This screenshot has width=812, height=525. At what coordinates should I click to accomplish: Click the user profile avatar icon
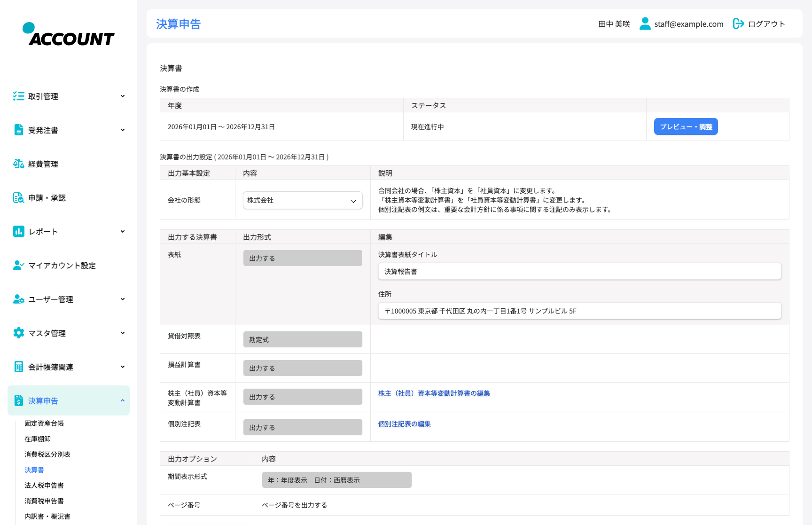[645, 24]
